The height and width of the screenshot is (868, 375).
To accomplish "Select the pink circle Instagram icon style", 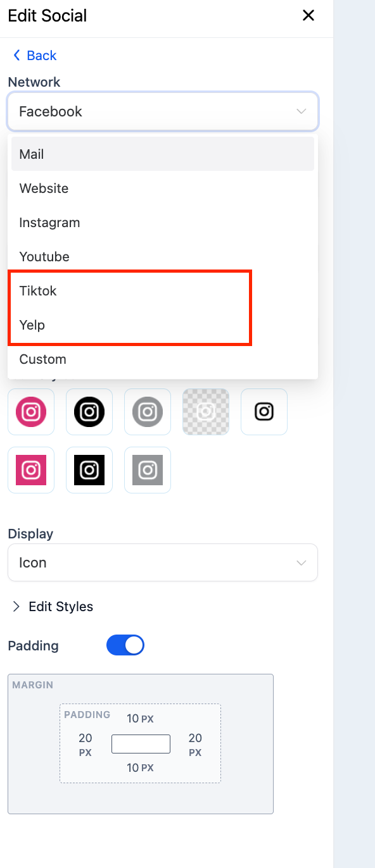I will coord(31,412).
